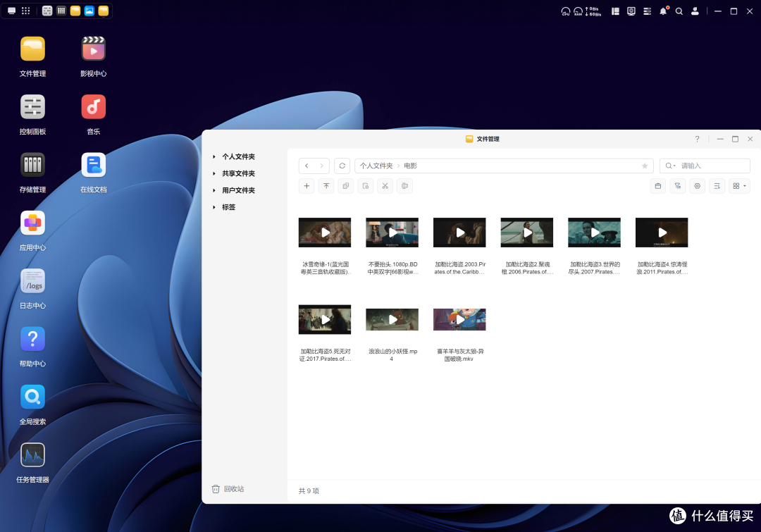Switch to photo app in top taskbar

pos(89,11)
